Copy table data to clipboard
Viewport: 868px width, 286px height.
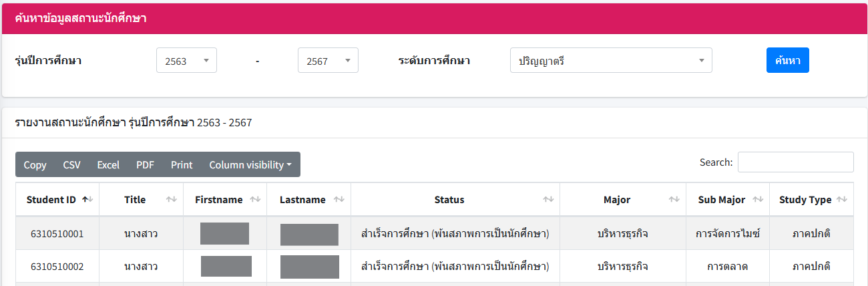[35, 165]
